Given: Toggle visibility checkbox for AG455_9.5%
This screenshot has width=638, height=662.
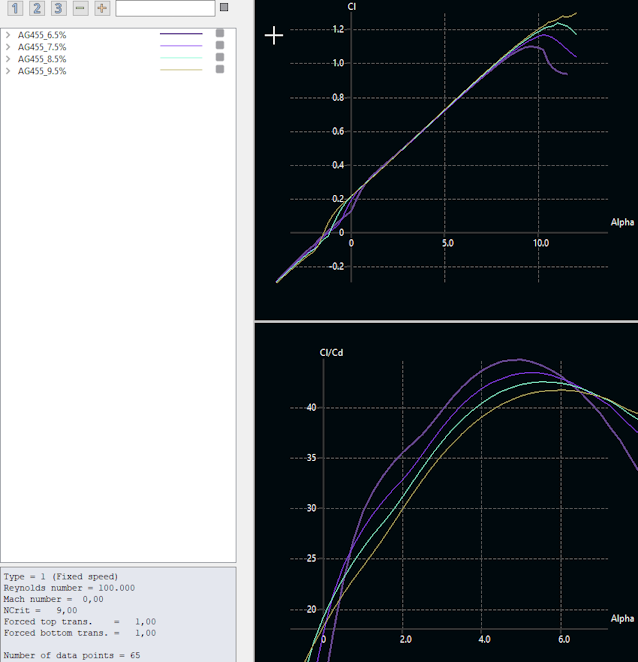Looking at the screenshot, I should [220, 69].
